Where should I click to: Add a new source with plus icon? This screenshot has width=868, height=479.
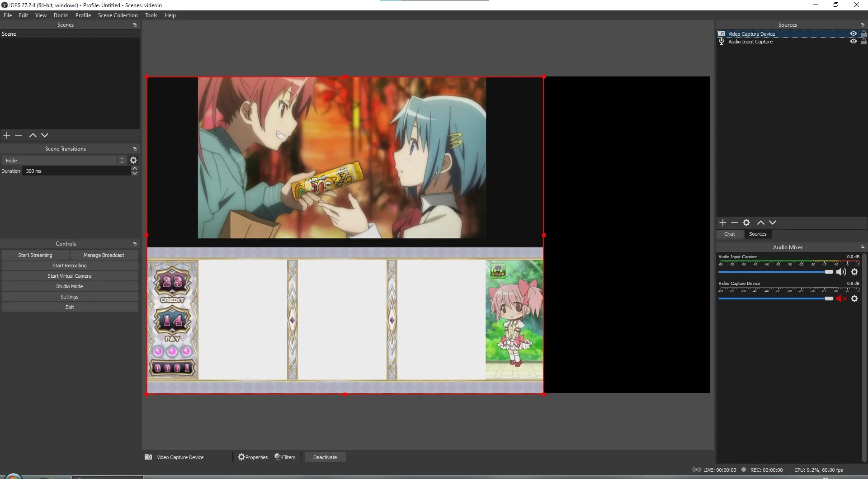click(x=723, y=223)
